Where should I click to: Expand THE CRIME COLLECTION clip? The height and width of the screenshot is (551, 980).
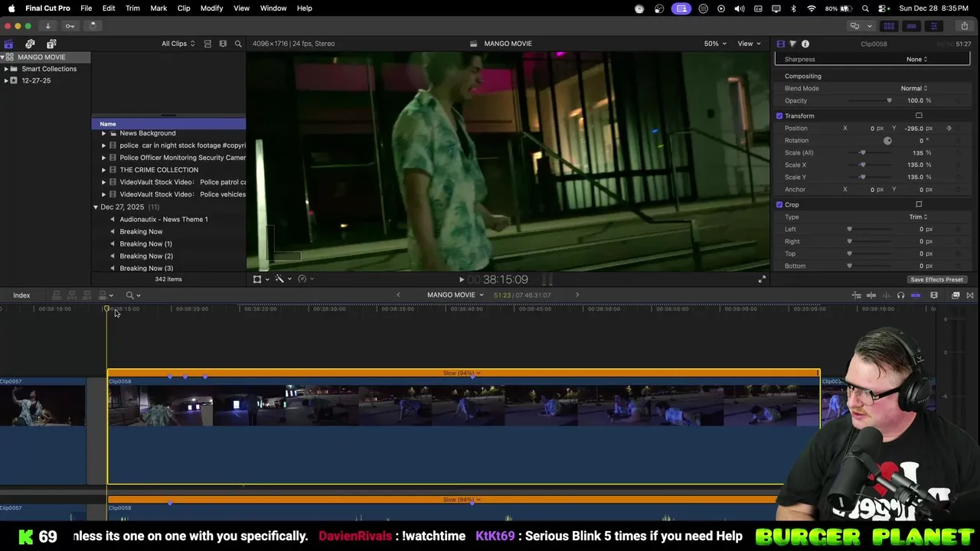point(103,170)
